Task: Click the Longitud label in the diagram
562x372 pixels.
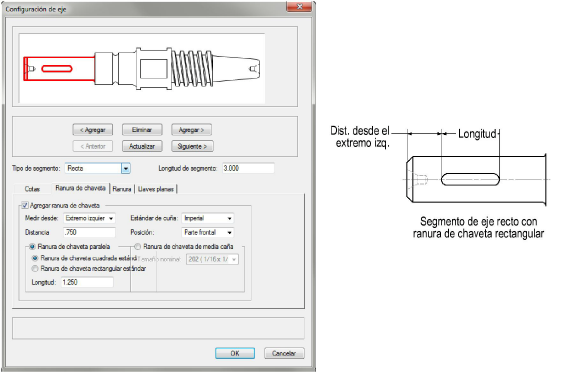Action: pyautogui.click(x=477, y=134)
